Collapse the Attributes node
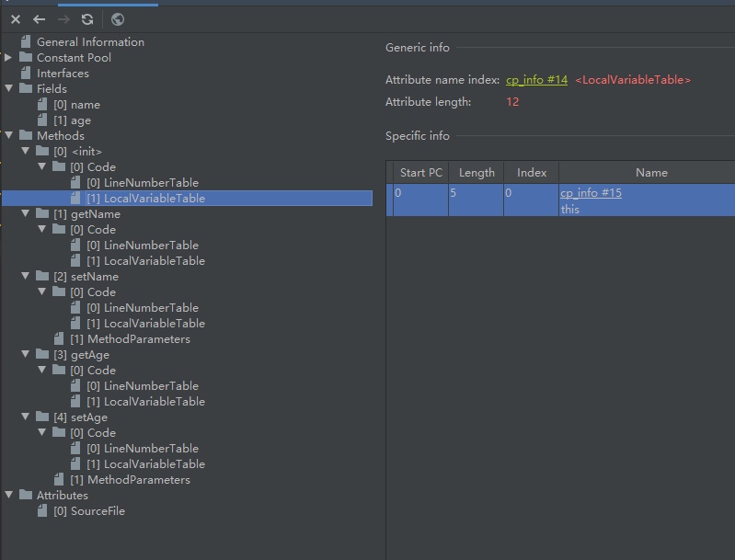The width and height of the screenshot is (735, 560). [8, 495]
